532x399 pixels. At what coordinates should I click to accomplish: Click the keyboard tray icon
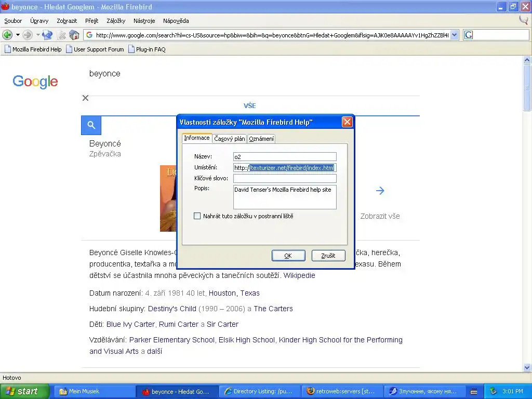coord(474,392)
